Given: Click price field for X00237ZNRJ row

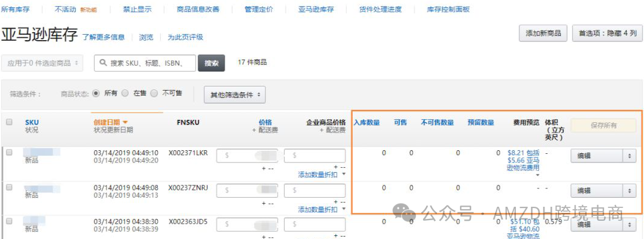Looking at the screenshot, I should coord(247,190).
